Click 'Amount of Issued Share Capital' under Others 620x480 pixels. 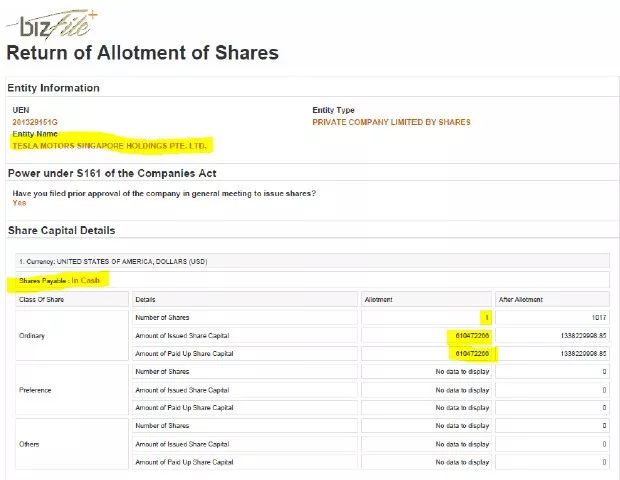(182, 444)
